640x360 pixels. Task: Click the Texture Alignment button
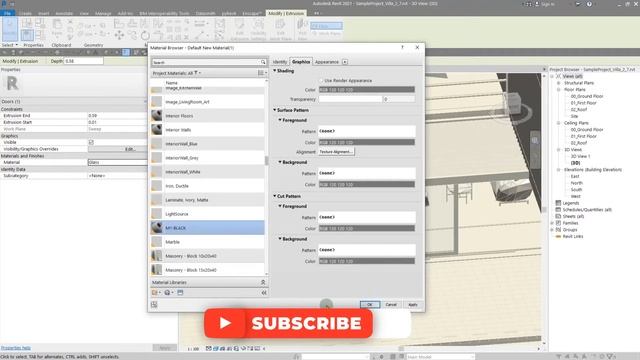click(x=336, y=152)
